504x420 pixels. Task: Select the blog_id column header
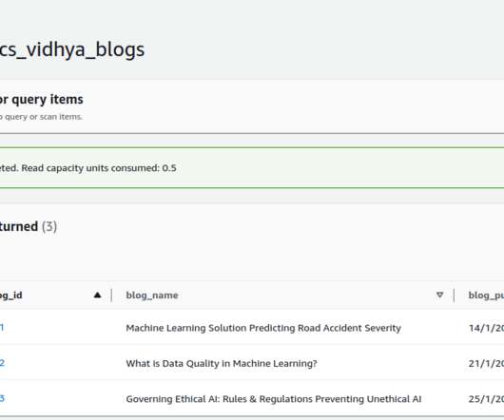[10, 296]
